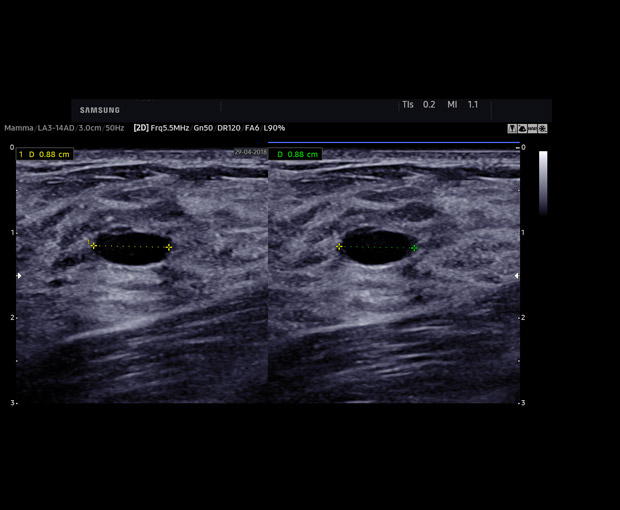Select the green D 0.88 cm measurement label
Viewport: 620px width, 510px height.
pos(298,154)
